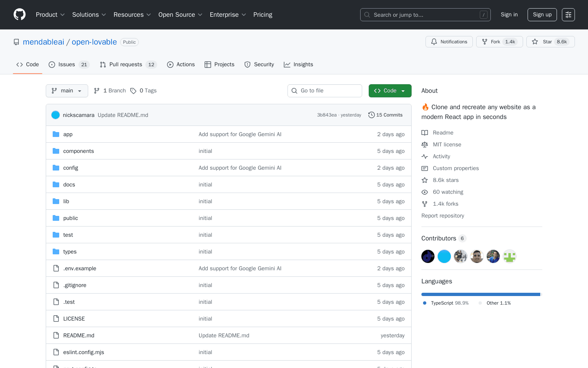Open the README.md file icon
This screenshot has width=588, height=368.
click(x=56, y=335)
